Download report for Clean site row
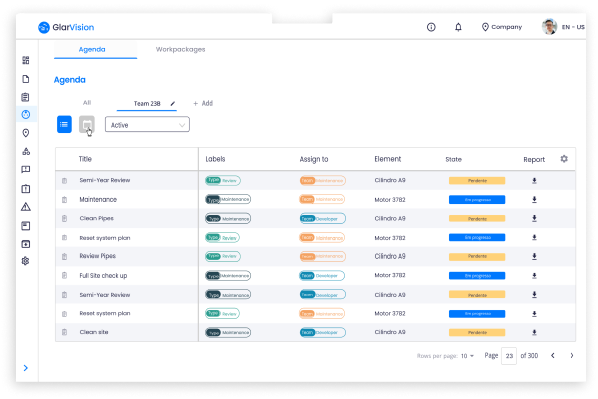 [534, 333]
